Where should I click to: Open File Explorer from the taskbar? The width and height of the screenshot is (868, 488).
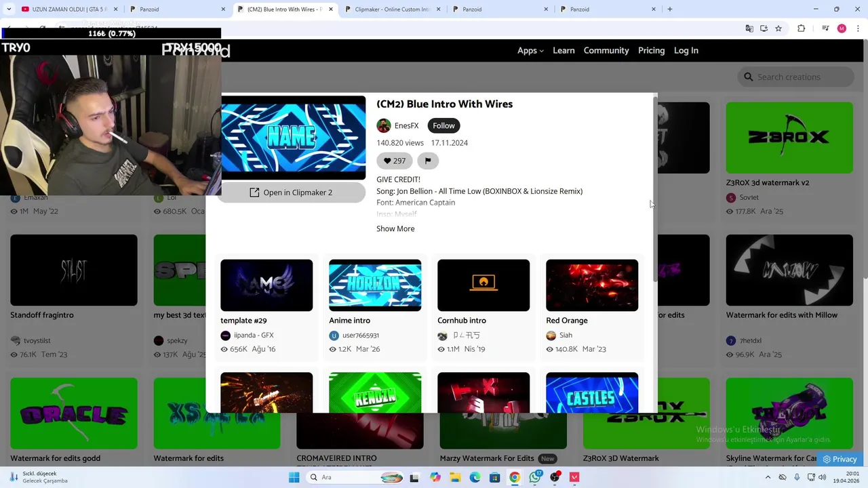[455, 477]
